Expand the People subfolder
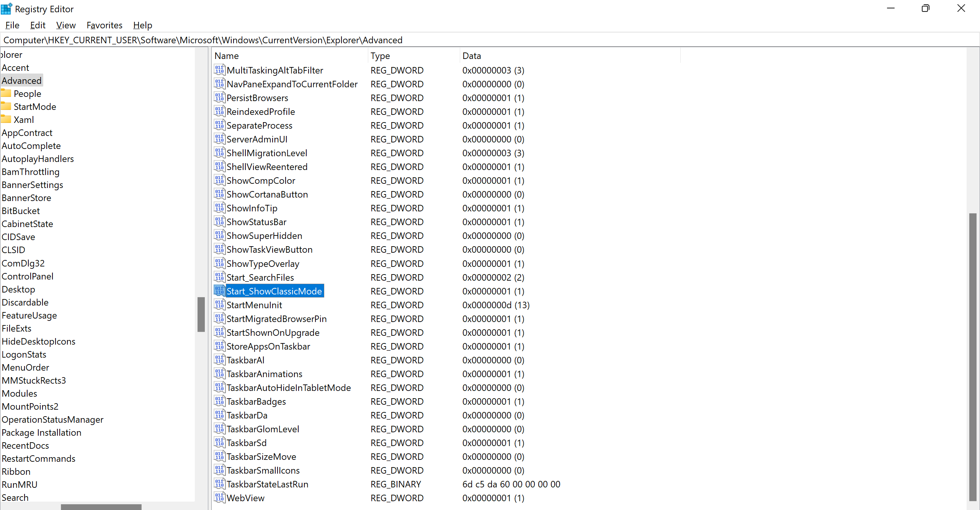 (26, 93)
